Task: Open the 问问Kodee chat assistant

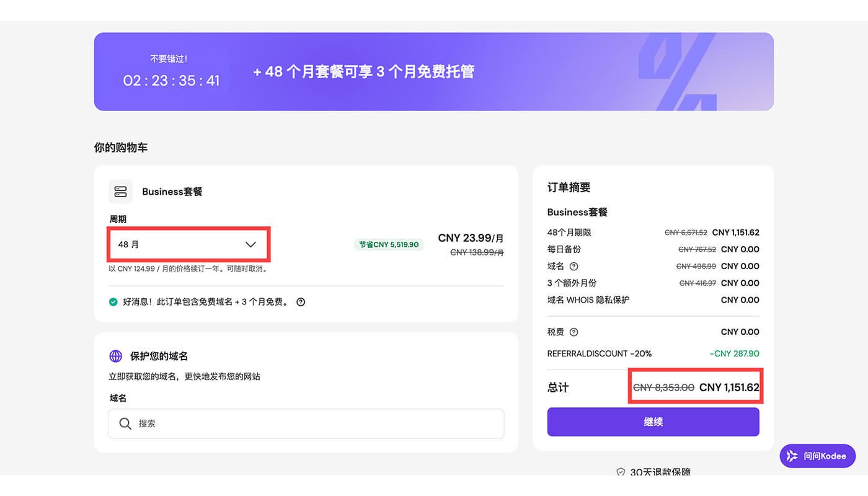Action: click(817, 456)
